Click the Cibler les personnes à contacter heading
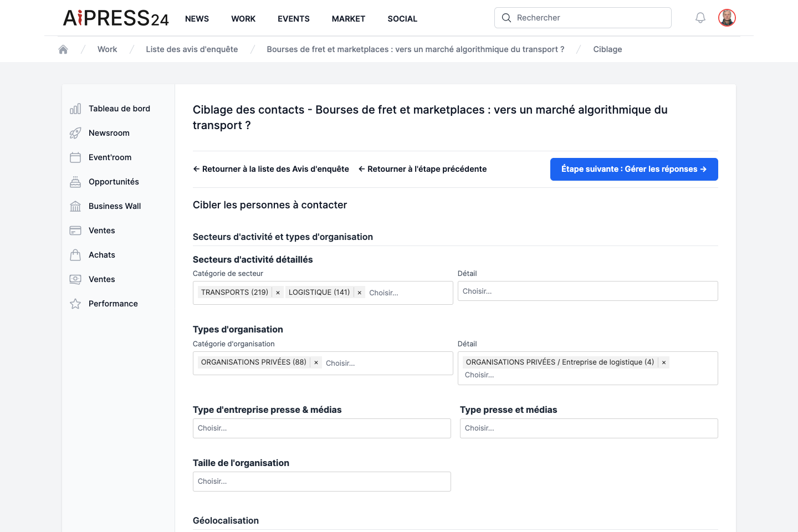798x532 pixels. tap(270, 205)
